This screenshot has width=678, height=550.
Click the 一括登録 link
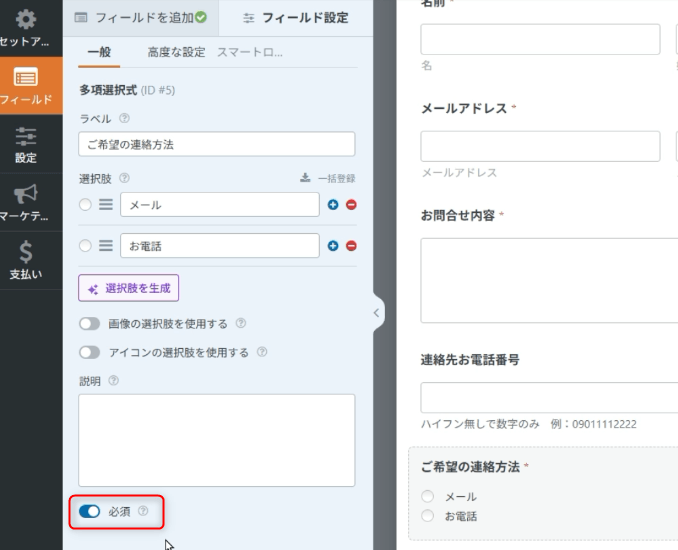pyautogui.click(x=336, y=178)
